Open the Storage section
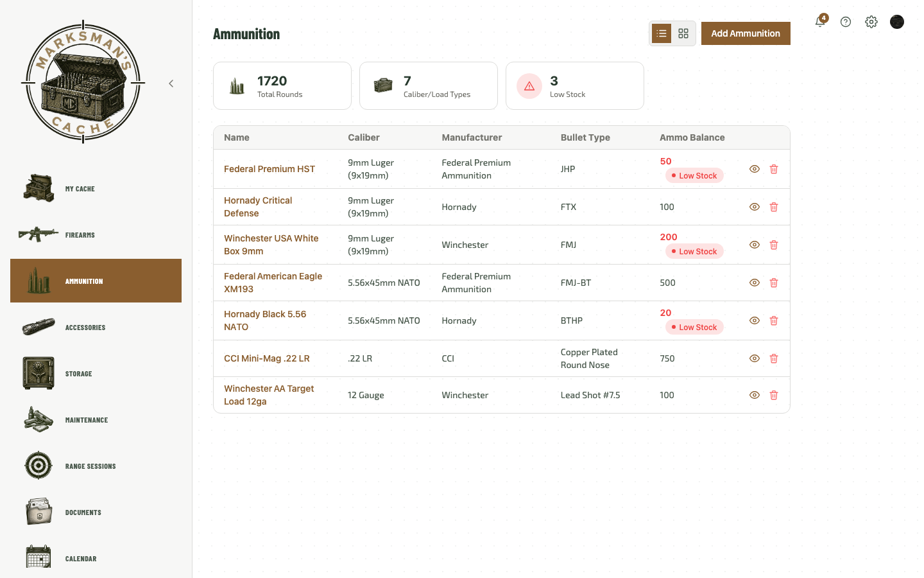Image resolution: width=924 pixels, height=578 pixels. [x=96, y=374]
